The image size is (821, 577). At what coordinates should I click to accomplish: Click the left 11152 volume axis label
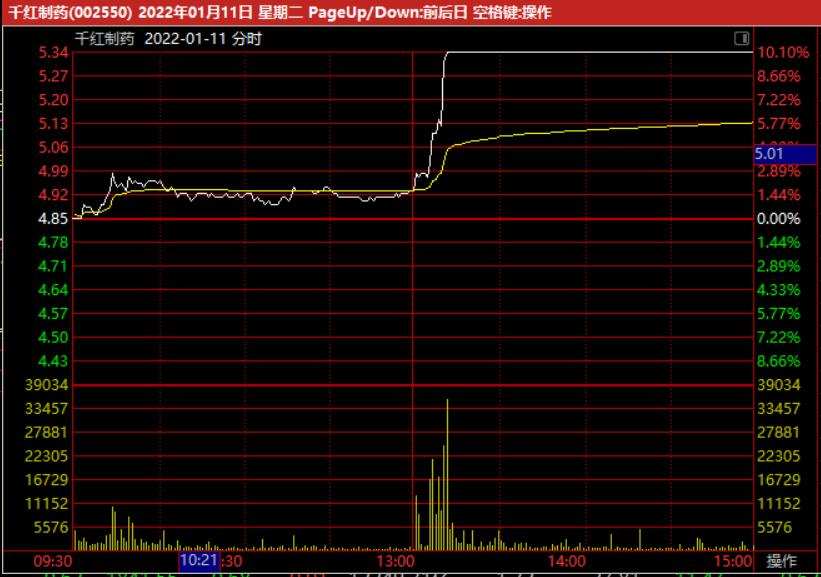pos(47,504)
